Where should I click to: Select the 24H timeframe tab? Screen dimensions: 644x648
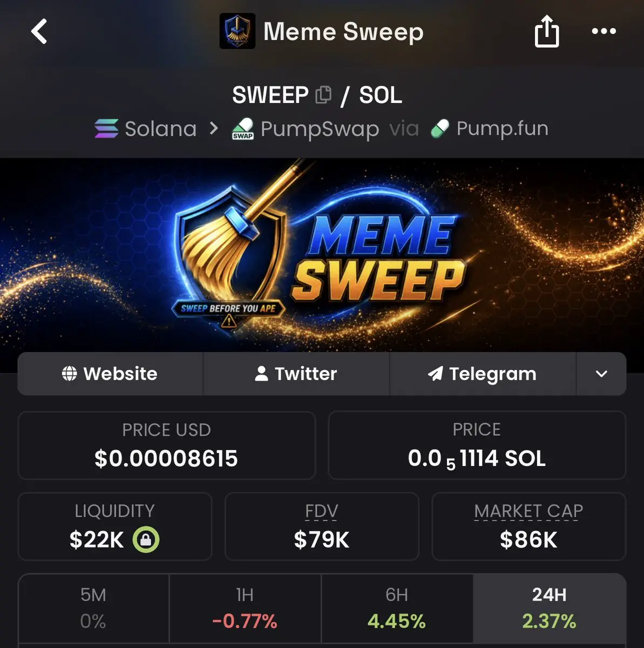(550, 608)
